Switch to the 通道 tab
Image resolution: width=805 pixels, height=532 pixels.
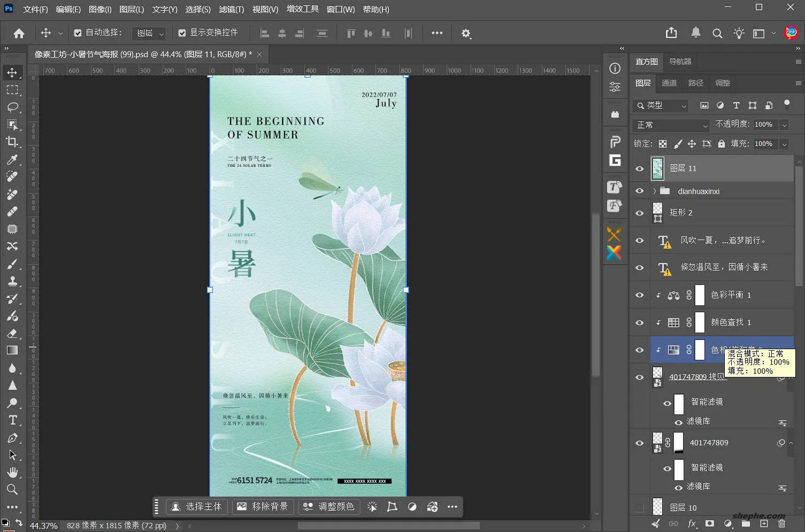click(669, 83)
